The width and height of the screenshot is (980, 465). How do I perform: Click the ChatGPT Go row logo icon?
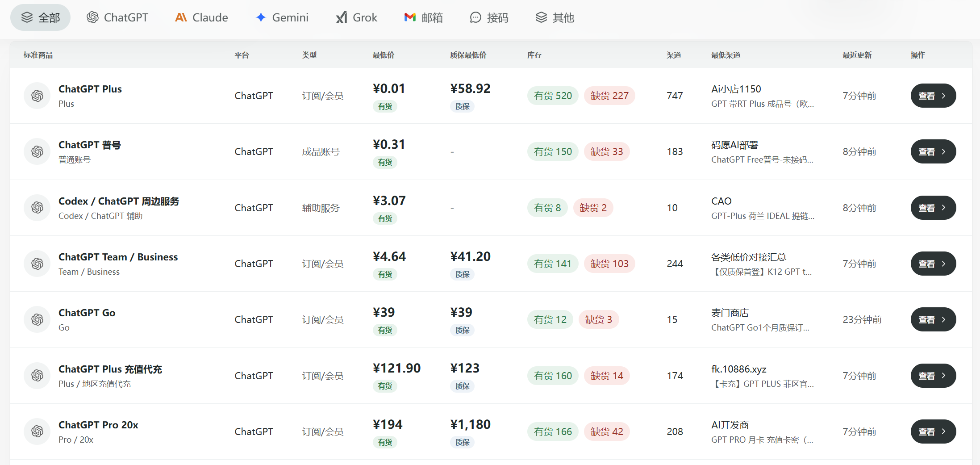[x=37, y=319]
